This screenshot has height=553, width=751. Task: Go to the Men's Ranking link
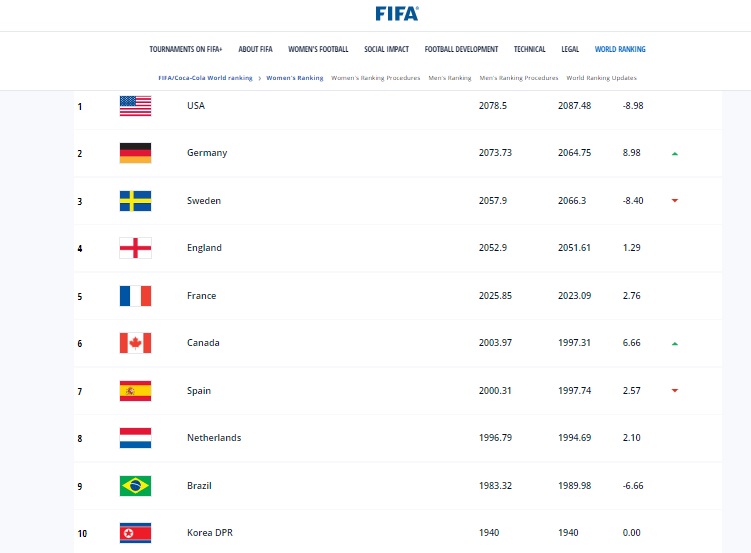(x=449, y=77)
